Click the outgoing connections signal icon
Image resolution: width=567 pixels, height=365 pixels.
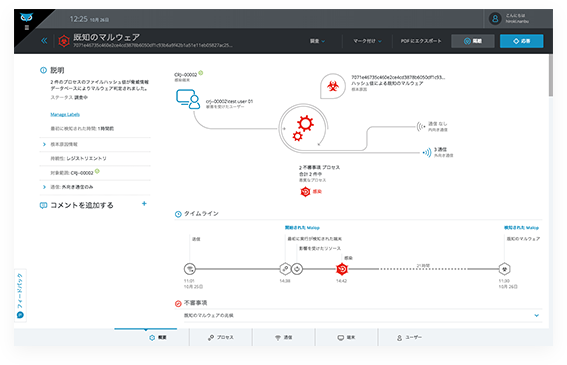pyautogui.click(x=427, y=152)
